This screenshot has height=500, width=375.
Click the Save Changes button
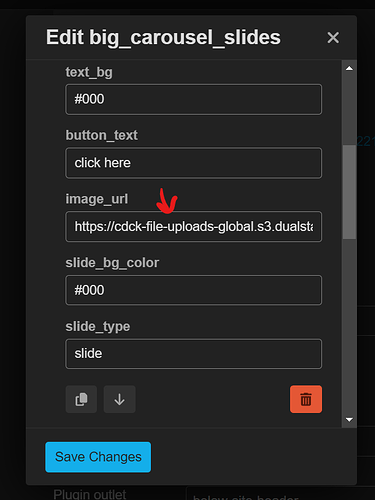[98, 457]
